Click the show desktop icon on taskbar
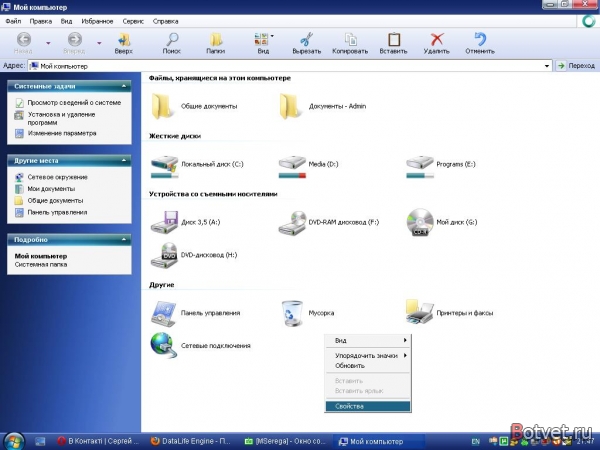 (40, 442)
